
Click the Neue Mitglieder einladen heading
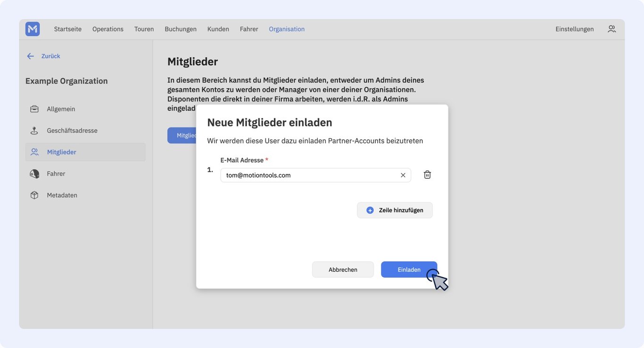click(x=270, y=123)
